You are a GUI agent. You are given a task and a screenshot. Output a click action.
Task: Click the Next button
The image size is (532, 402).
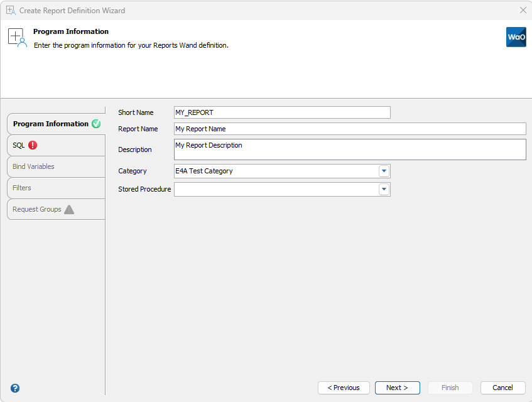point(397,388)
